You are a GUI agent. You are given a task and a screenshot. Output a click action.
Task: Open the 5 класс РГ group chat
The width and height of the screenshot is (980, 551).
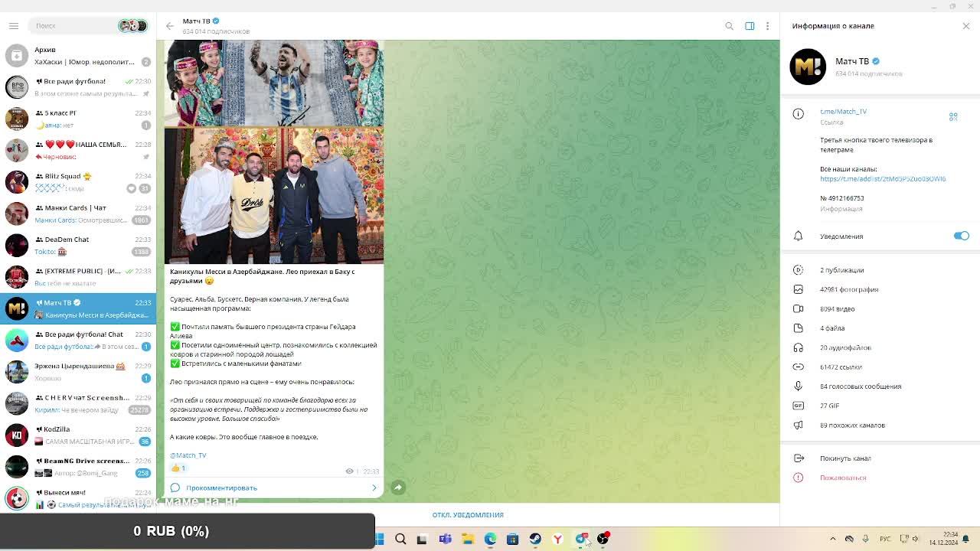click(78, 119)
